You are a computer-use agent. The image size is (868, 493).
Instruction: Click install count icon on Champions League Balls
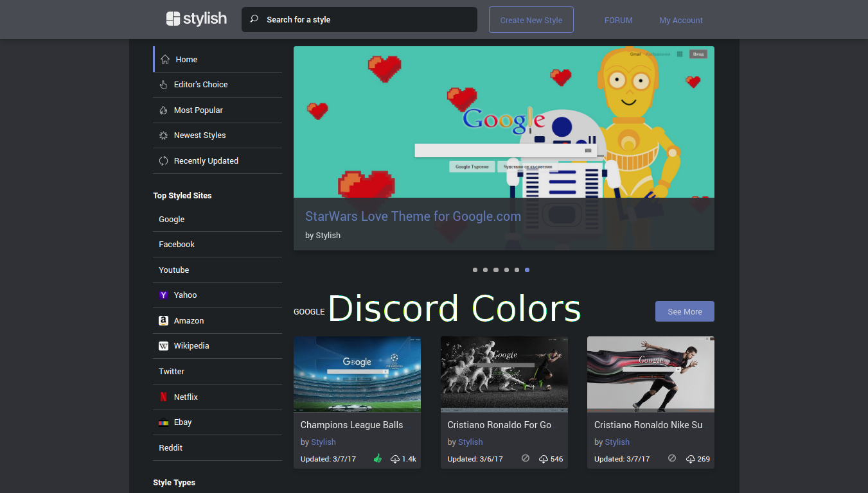point(395,459)
